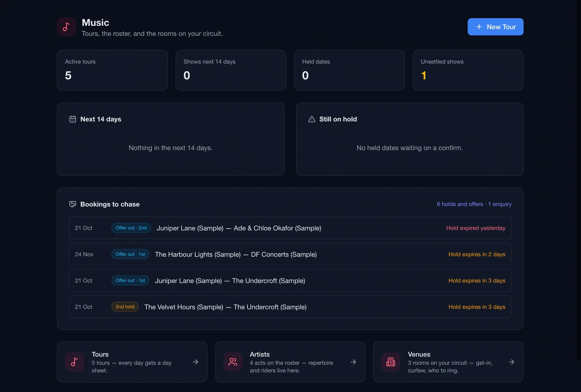Click Hold expires in 3 days on Velvet Hours row
581x392 pixels.
[477, 307]
